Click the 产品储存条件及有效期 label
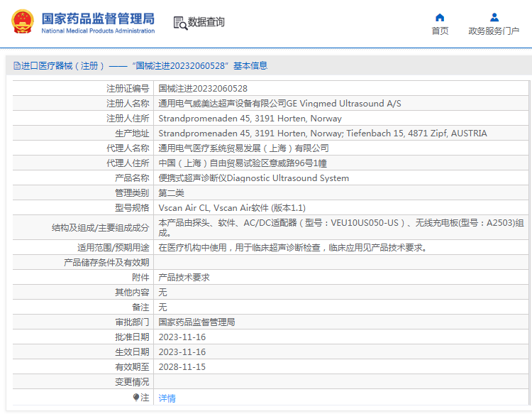Screen dimensions: 532x414 (106, 263)
